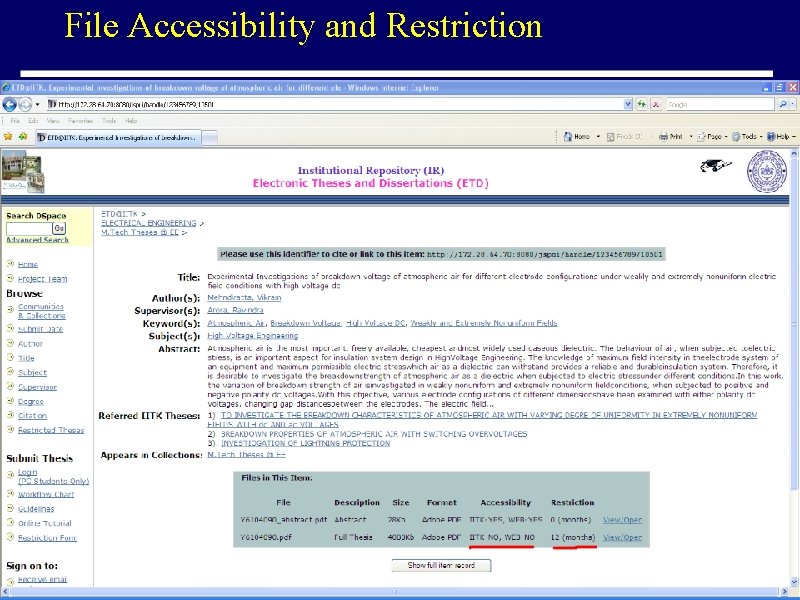800x600 pixels.
Task: Click the Home icon on the command bar
Action: click(x=568, y=135)
